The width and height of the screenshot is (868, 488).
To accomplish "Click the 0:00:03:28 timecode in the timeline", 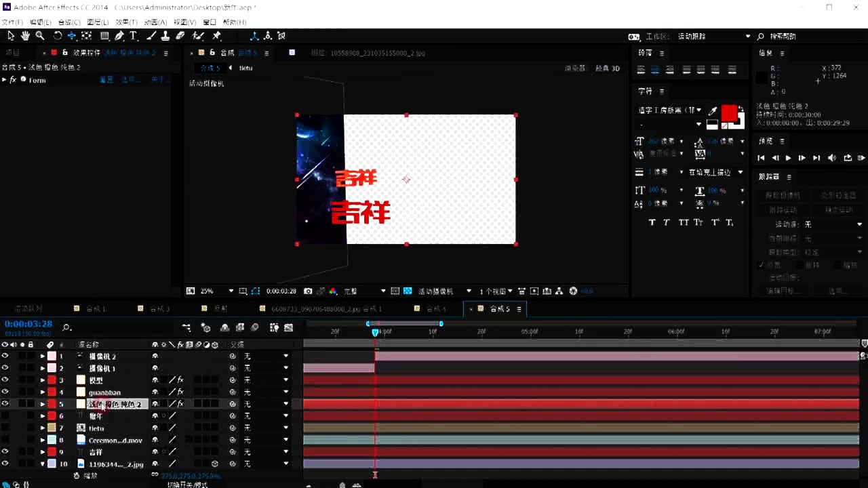I will 28,324.
